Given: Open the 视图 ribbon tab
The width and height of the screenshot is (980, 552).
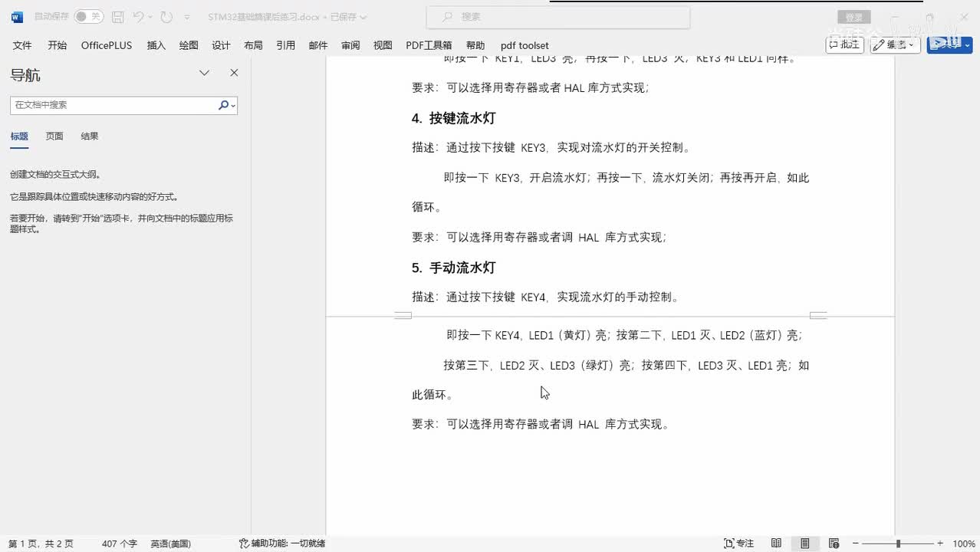Looking at the screenshot, I should point(383,45).
